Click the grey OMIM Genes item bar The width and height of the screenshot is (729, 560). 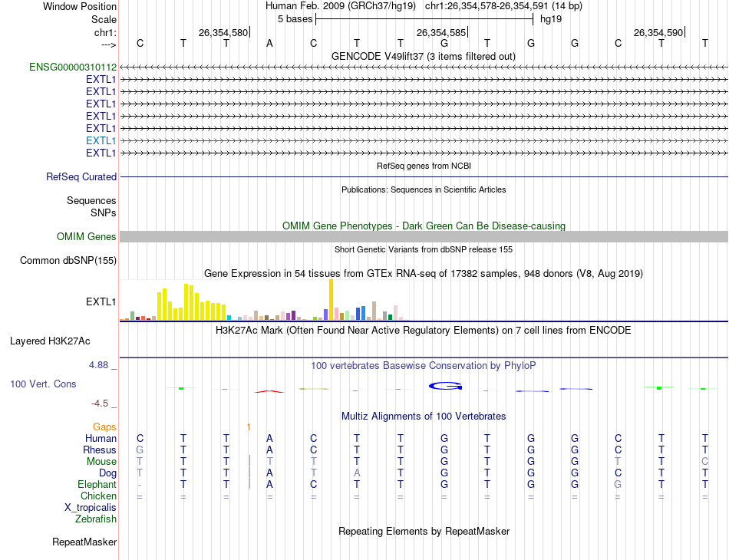[424, 236]
